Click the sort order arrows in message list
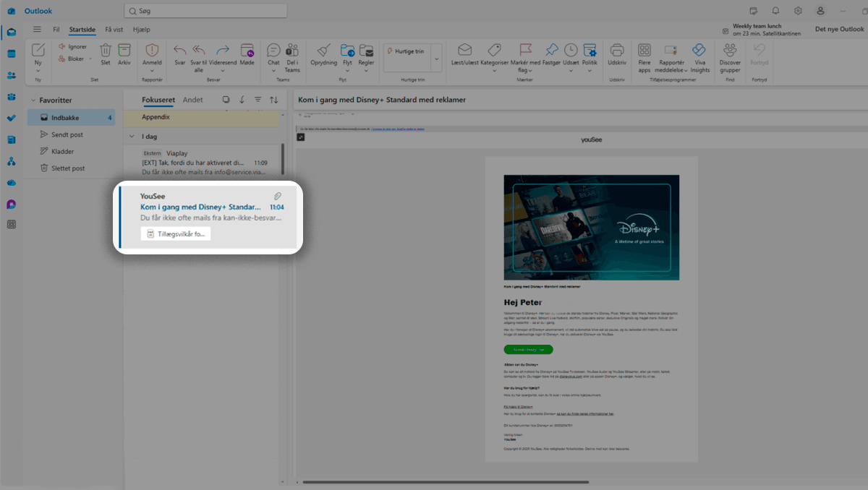Image resolution: width=868 pixels, height=490 pixels. point(273,100)
